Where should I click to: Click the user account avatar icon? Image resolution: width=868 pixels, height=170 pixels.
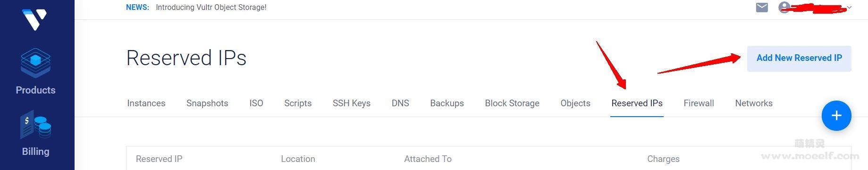point(784,8)
